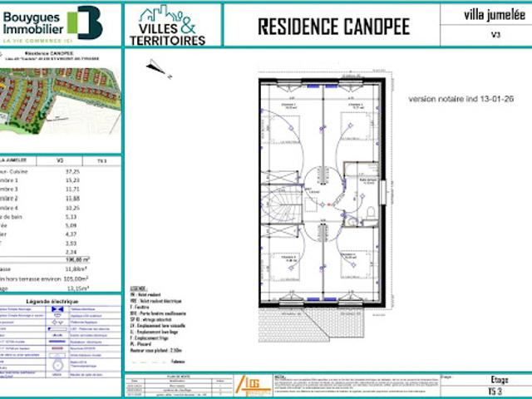
Task: Click the spiral staircase on the plan
Action: (x=281, y=204)
